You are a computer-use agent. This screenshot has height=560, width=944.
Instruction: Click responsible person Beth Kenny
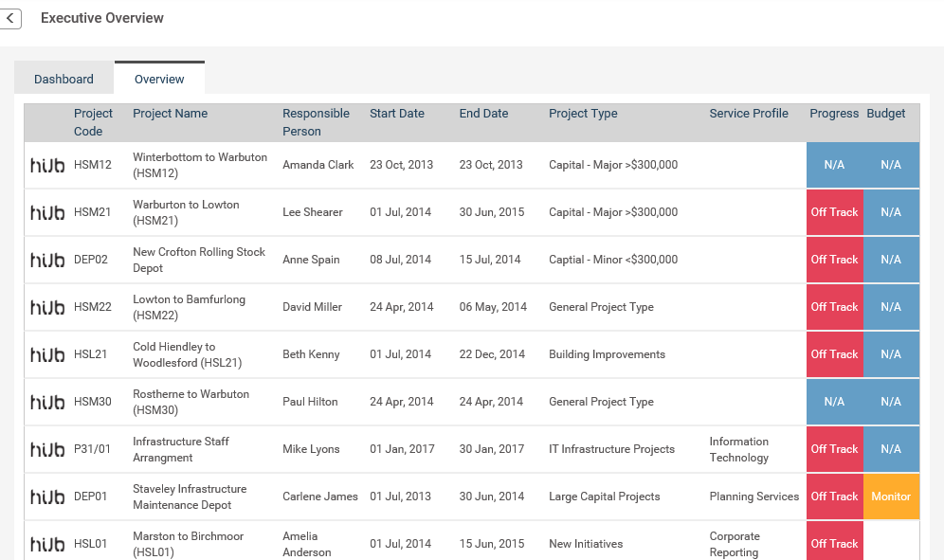tap(311, 354)
